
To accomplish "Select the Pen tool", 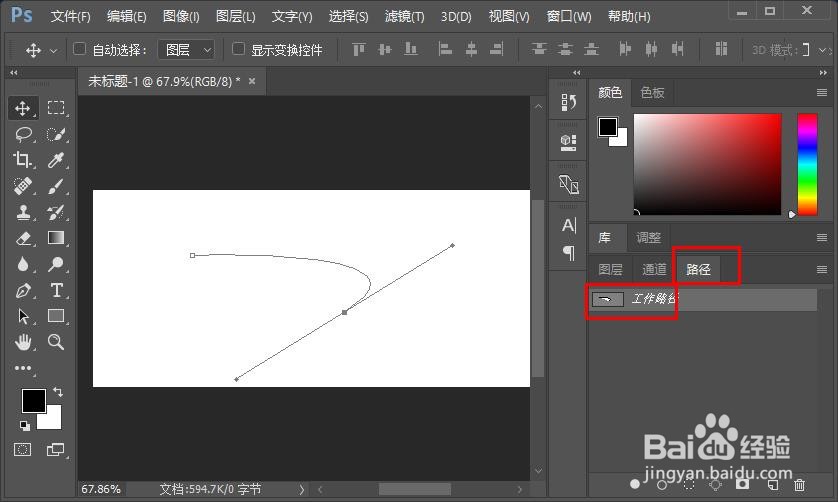I will 22,290.
